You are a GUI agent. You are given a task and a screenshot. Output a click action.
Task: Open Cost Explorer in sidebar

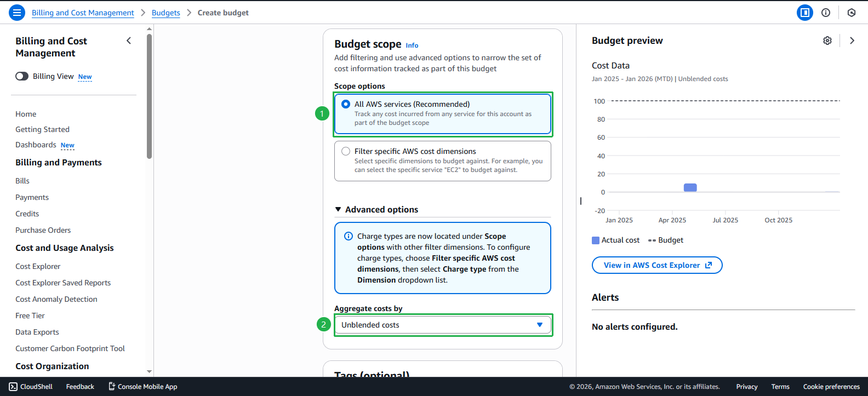click(38, 266)
